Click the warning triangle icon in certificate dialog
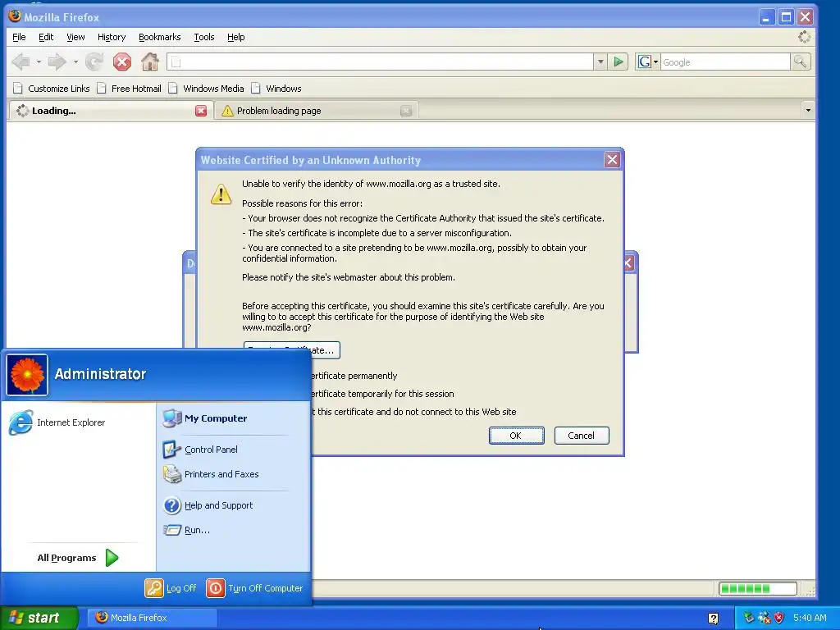 point(221,194)
